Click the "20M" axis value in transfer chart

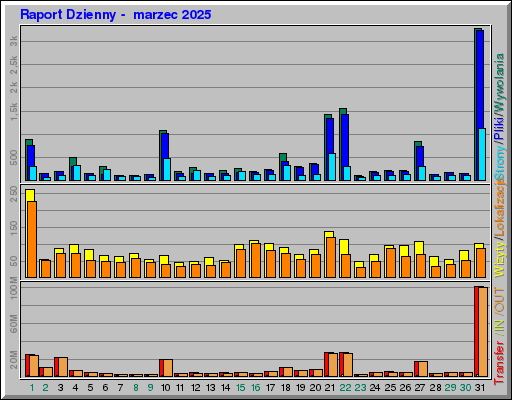(14, 360)
